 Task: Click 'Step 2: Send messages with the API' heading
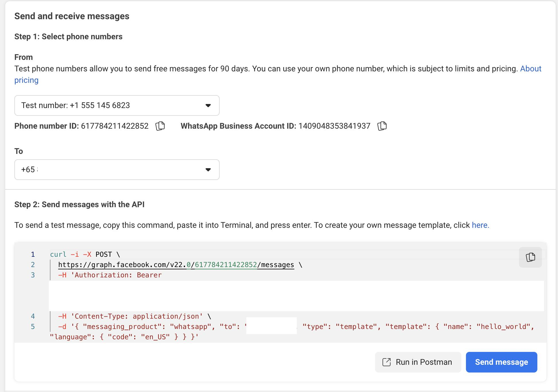point(79,205)
